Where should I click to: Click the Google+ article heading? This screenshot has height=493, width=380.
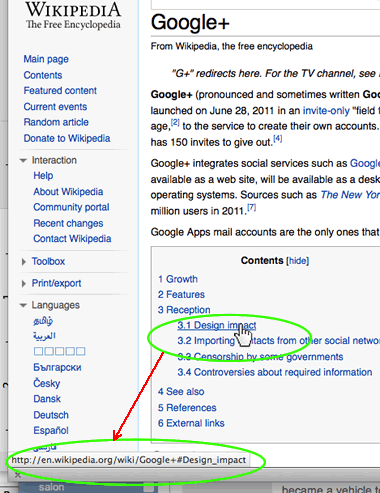tap(190, 23)
